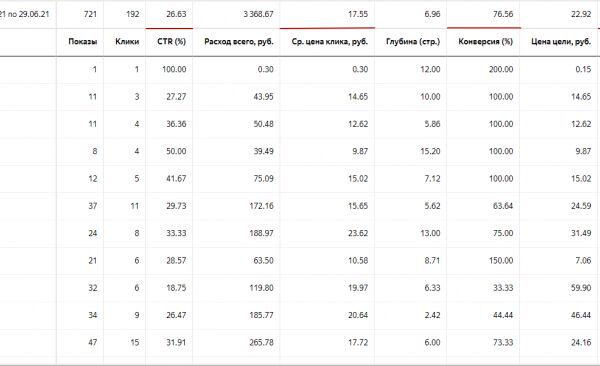Sort by Конверсия (%) column header

coord(486,42)
